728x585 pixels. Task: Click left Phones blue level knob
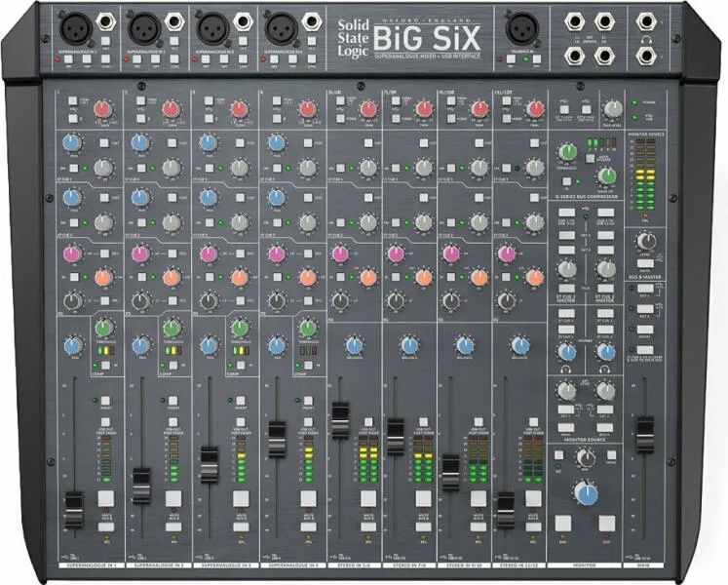click(567, 352)
